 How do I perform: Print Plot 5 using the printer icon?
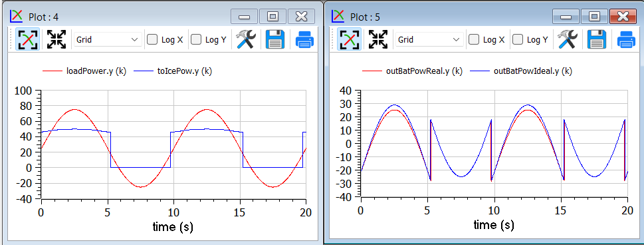pos(626,39)
